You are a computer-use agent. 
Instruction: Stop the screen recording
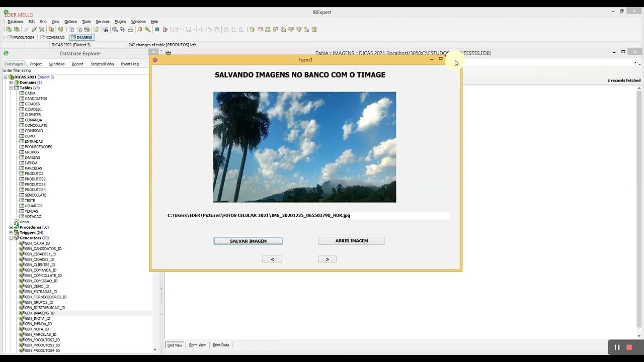tap(629, 347)
